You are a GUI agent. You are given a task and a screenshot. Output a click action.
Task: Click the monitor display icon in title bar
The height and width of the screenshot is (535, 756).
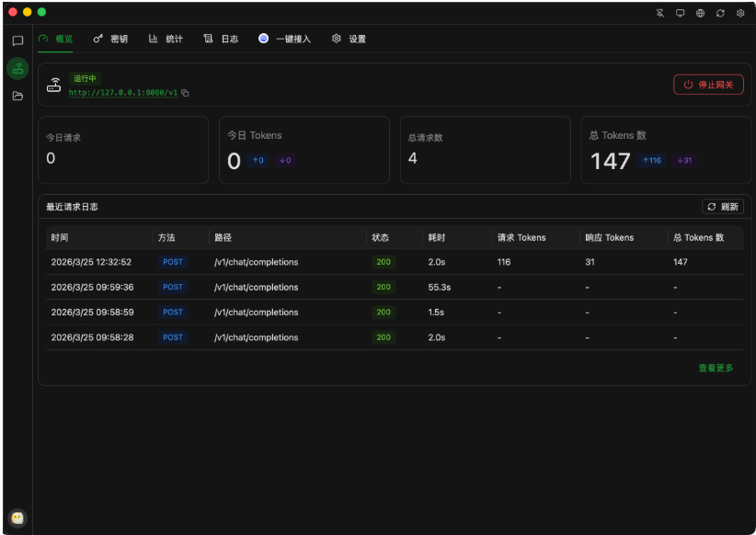pyautogui.click(x=681, y=13)
